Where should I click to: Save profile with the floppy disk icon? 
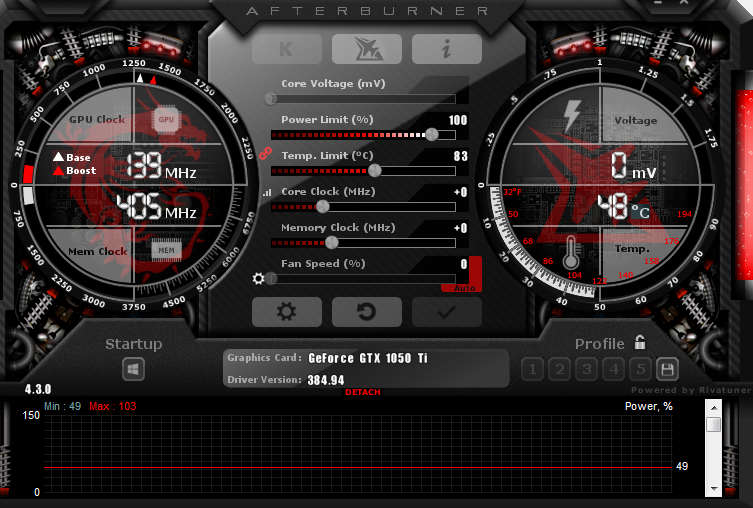click(667, 369)
